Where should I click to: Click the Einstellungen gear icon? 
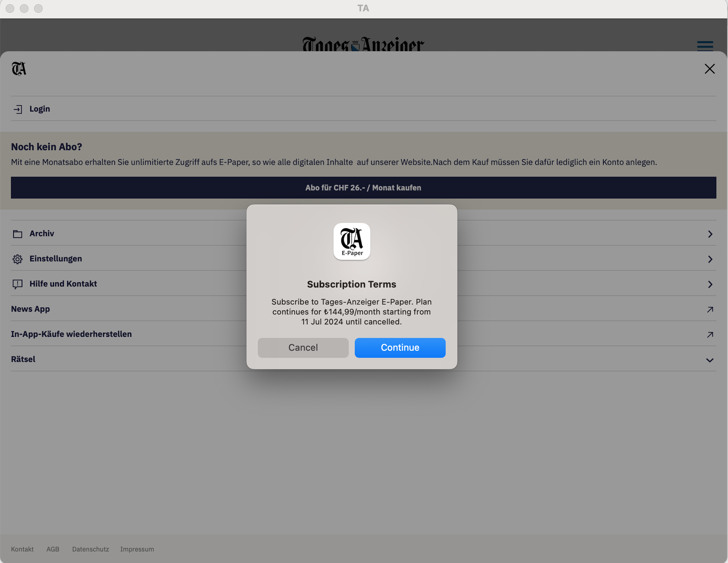tap(17, 259)
